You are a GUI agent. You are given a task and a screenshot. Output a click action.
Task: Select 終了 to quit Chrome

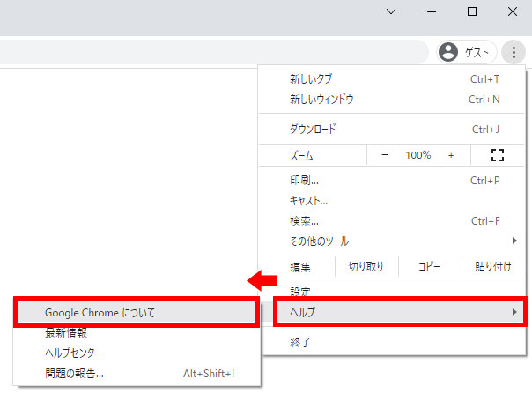[x=391, y=342]
